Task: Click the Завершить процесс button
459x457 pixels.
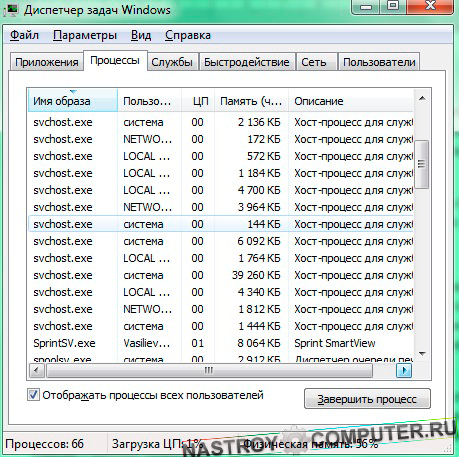Action: point(367,399)
